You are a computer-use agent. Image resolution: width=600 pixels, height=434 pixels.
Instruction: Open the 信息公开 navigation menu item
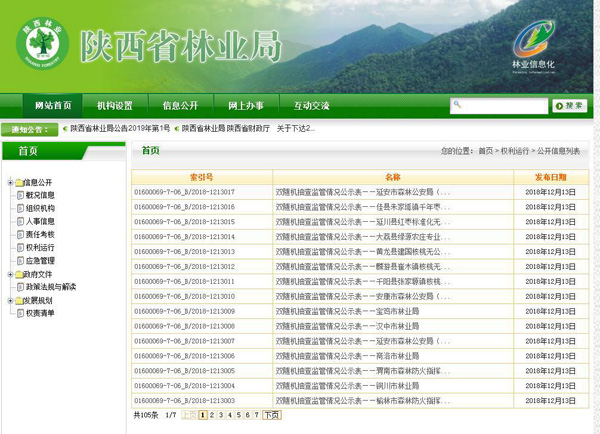pos(180,106)
